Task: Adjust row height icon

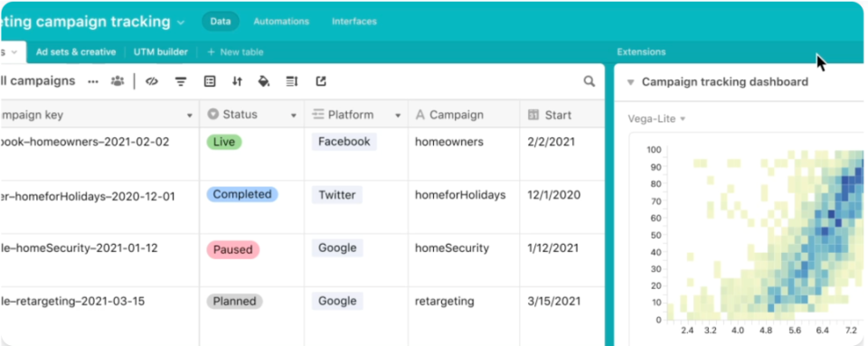Action: click(x=292, y=81)
